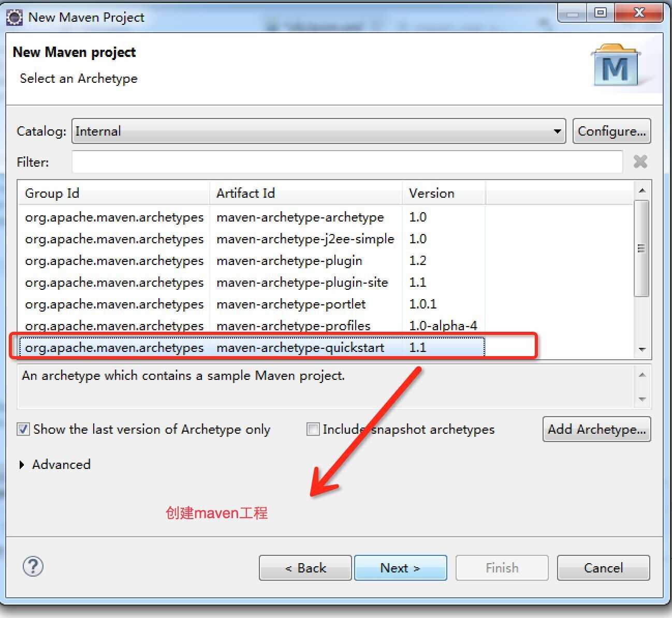This screenshot has width=672, height=618.
Task: Click the Next button
Action: [x=401, y=568]
